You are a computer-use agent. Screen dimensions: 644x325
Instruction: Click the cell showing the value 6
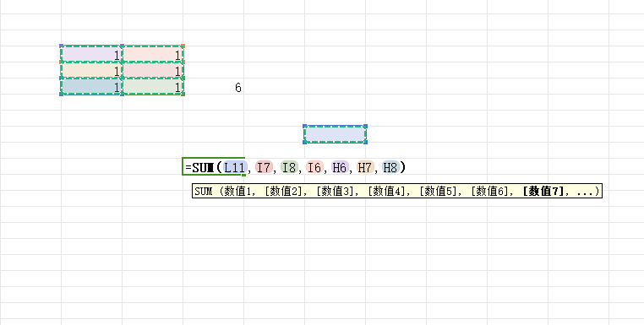pyautogui.click(x=214, y=87)
